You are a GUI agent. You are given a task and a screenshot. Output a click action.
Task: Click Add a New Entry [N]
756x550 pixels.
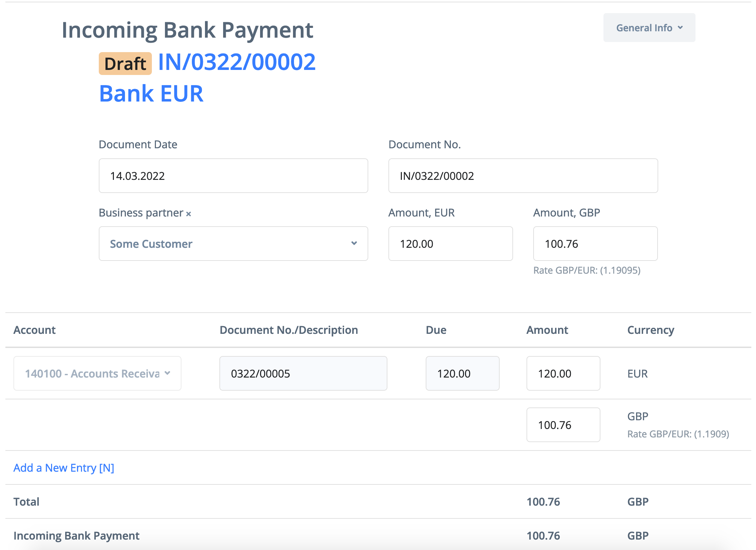[64, 468]
